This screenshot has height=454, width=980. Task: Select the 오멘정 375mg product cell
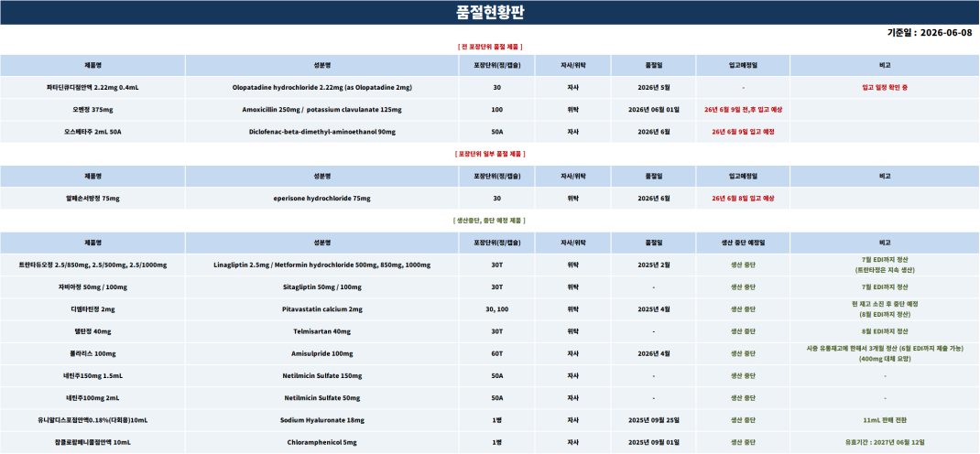(93, 110)
